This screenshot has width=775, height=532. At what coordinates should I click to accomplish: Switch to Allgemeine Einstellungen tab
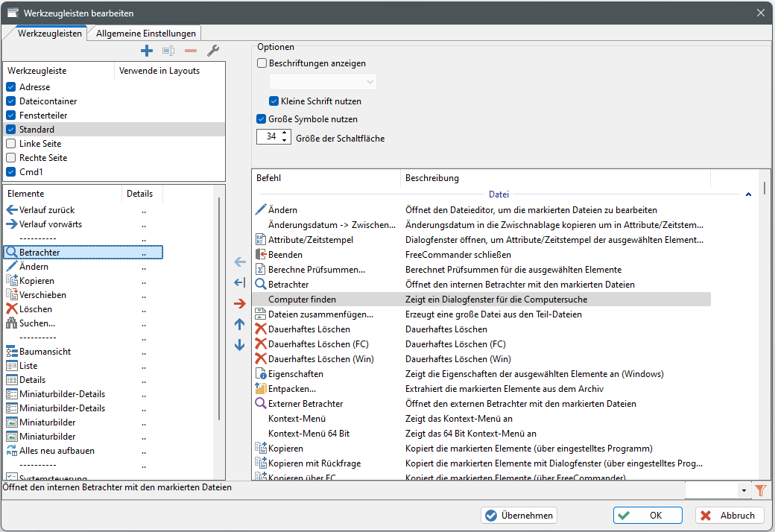(146, 33)
